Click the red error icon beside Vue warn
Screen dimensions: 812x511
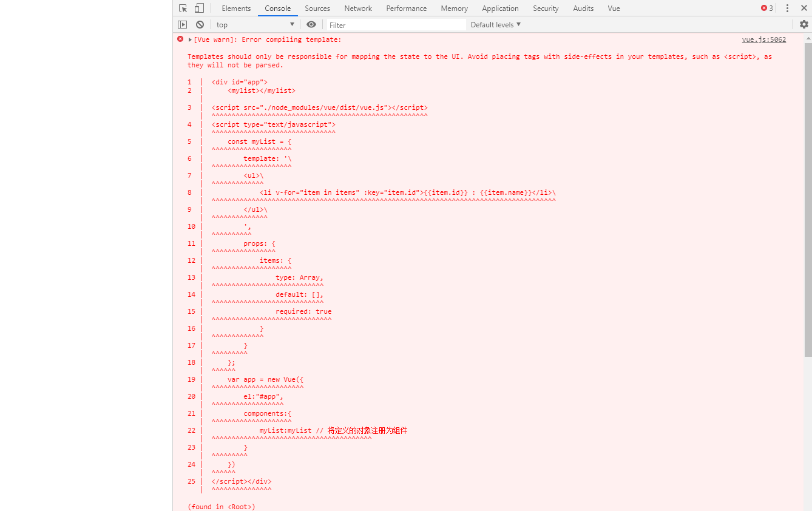(180, 39)
